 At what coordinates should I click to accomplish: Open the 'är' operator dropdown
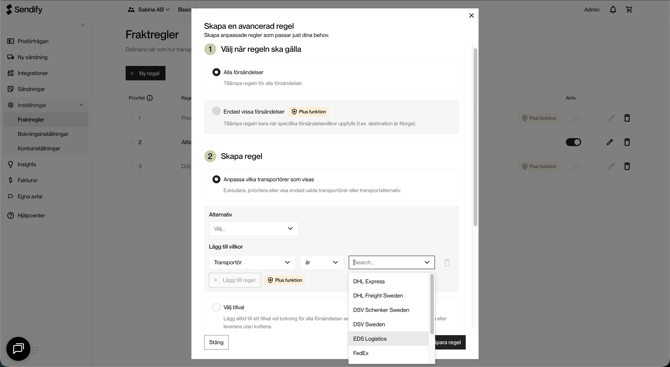click(x=322, y=262)
